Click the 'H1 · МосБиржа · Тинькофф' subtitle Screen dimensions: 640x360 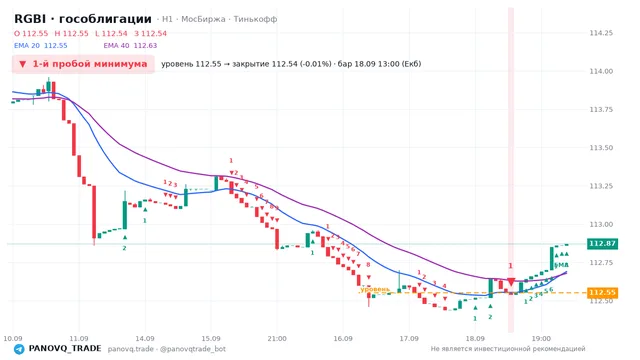pos(219,19)
